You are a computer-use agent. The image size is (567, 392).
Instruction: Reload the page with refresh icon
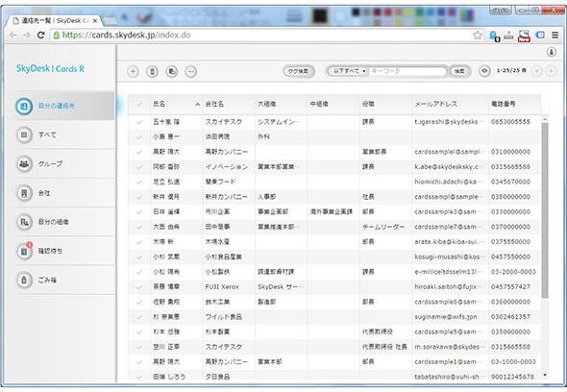[41, 36]
